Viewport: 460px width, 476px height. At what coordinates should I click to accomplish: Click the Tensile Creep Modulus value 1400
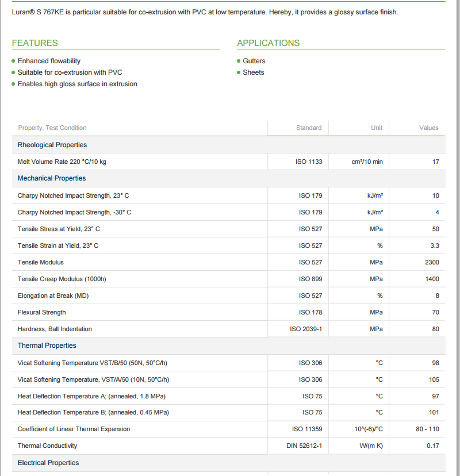(432, 279)
